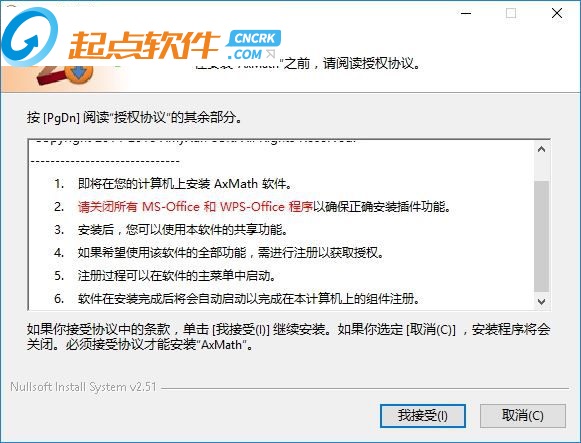This screenshot has width=581, height=443.
Task: Click the installer header download arrow icon
Action: pyautogui.click(x=79, y=73)
